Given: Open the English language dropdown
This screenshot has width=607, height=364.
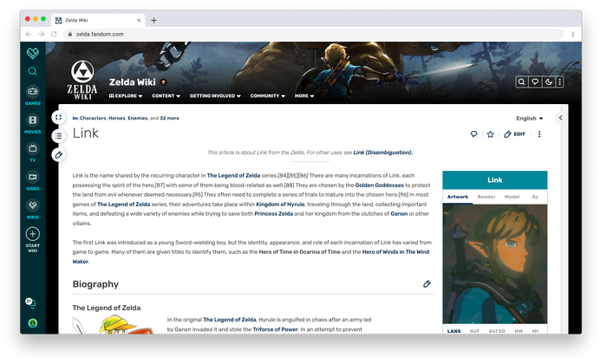Looking at the screenshot, I should click(x=530, y=119).
